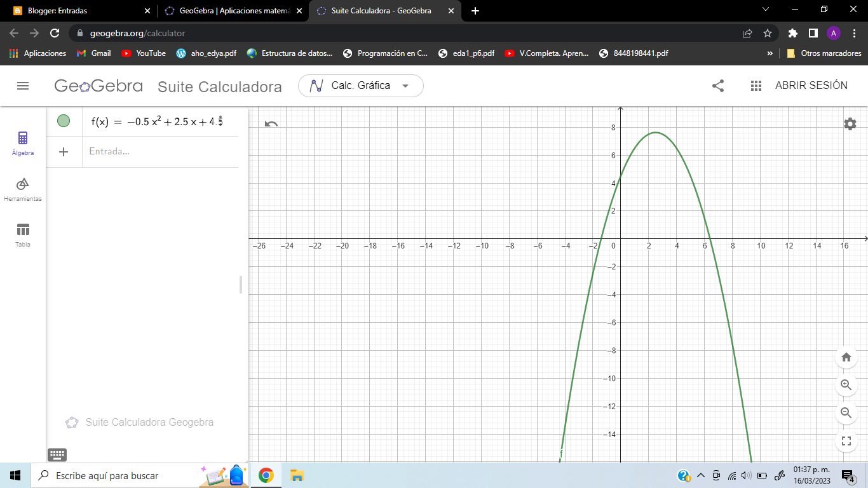This screenshot has width=868, height=488.
Task: Open Estructura de datos bookmark
Action: click(x=290, y=53)
